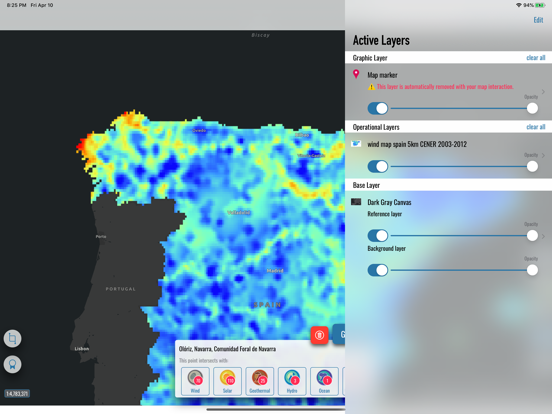Click the wind map layer thumbnail icon

pyautogui.click(x=356, y=144)
